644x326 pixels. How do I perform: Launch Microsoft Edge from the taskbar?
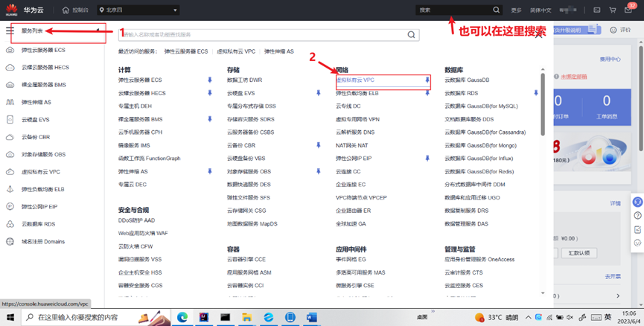182,317
